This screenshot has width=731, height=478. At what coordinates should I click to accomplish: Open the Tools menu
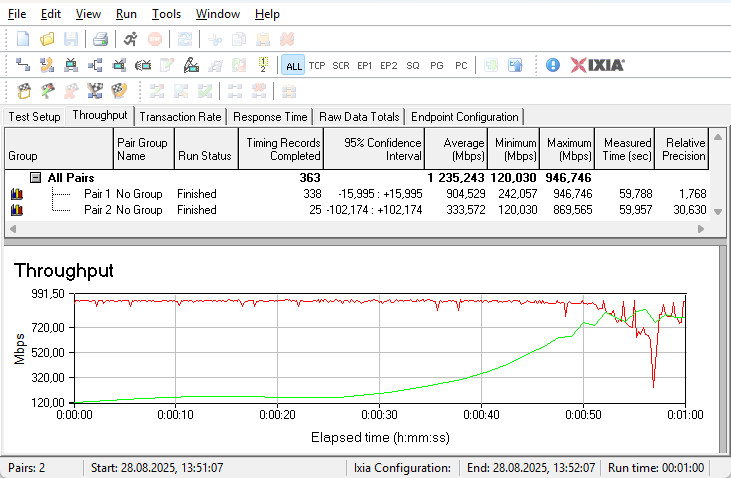point(166,14)
